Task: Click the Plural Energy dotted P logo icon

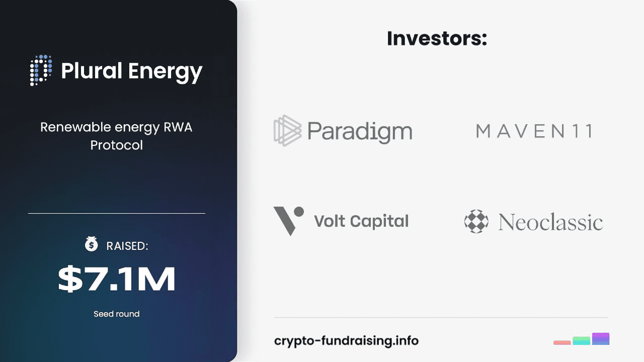Action: [41, 70]
